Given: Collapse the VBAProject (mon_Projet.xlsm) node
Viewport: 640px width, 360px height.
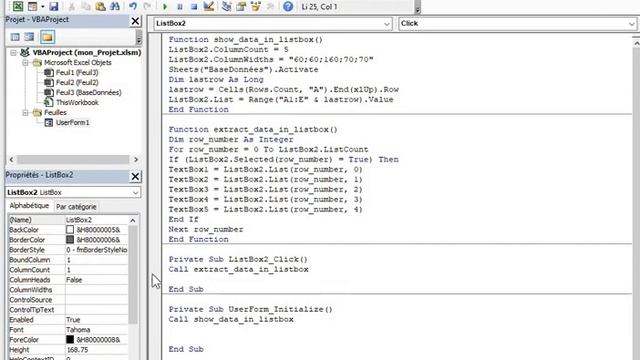Looking at the screenshot, I should click(13, 53).
